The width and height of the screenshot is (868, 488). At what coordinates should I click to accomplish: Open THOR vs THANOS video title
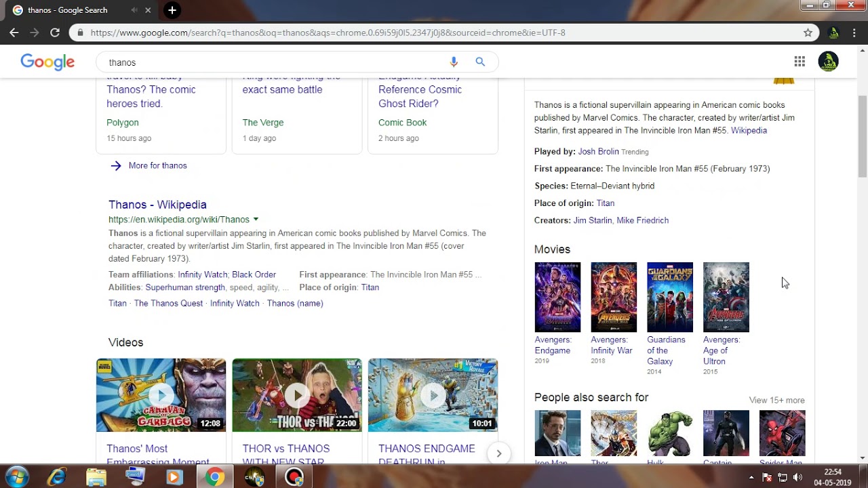[x=286, y=454]
